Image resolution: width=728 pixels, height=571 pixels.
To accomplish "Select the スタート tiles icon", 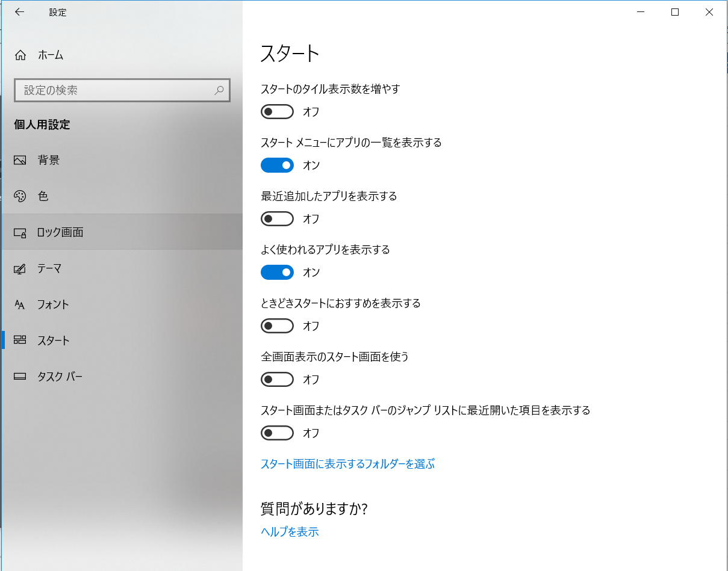I will click(20, 340).
